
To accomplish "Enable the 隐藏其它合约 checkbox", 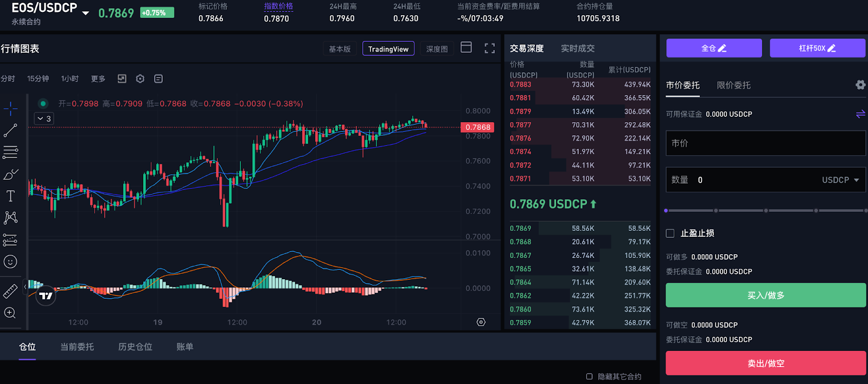I will (589, 376).
